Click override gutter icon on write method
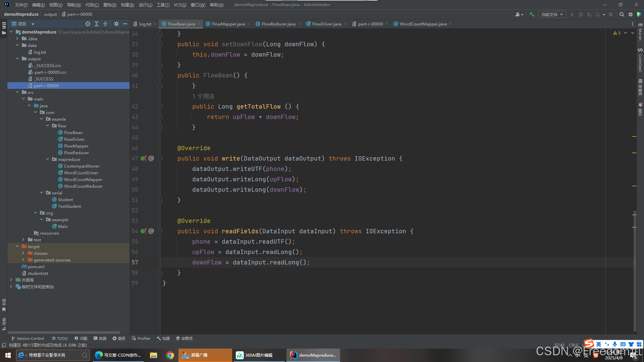The width and height of the screenshot is (644, 362). [144, 159]
